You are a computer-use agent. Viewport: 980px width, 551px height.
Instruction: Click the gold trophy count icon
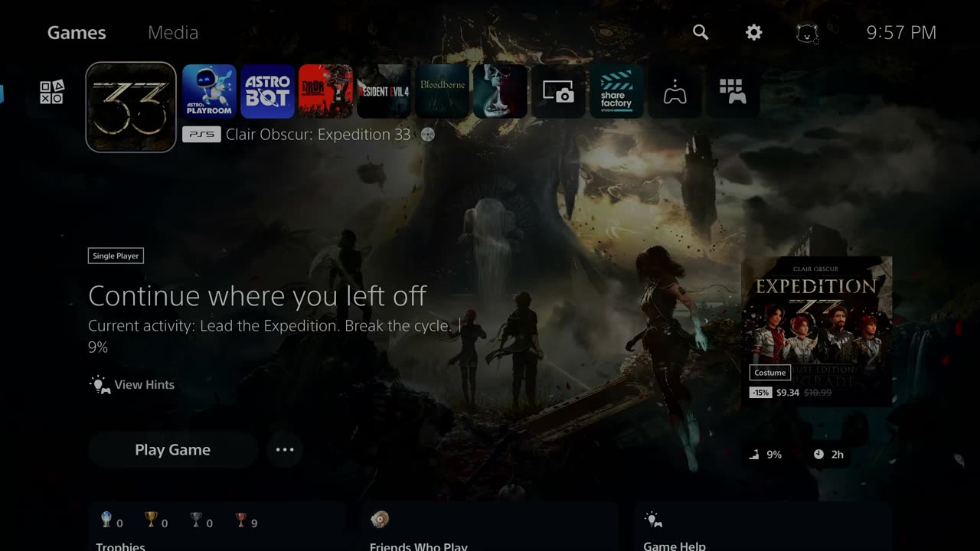point(151,520)
